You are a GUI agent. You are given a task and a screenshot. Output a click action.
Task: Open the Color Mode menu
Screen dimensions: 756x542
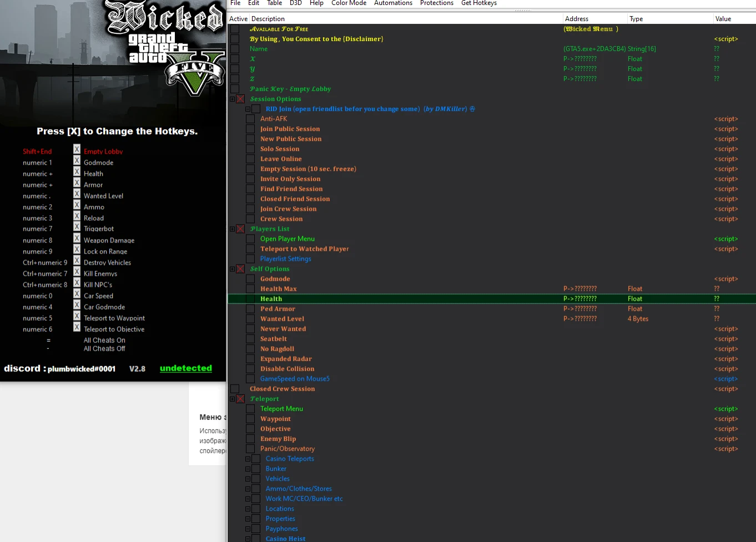point(349,3)
